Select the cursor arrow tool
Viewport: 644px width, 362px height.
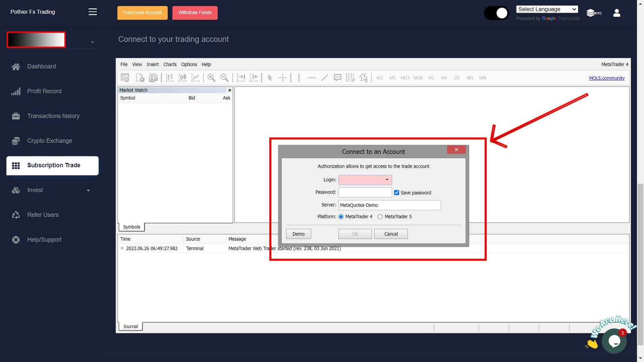pyautogui.click(x=270, y=78)
